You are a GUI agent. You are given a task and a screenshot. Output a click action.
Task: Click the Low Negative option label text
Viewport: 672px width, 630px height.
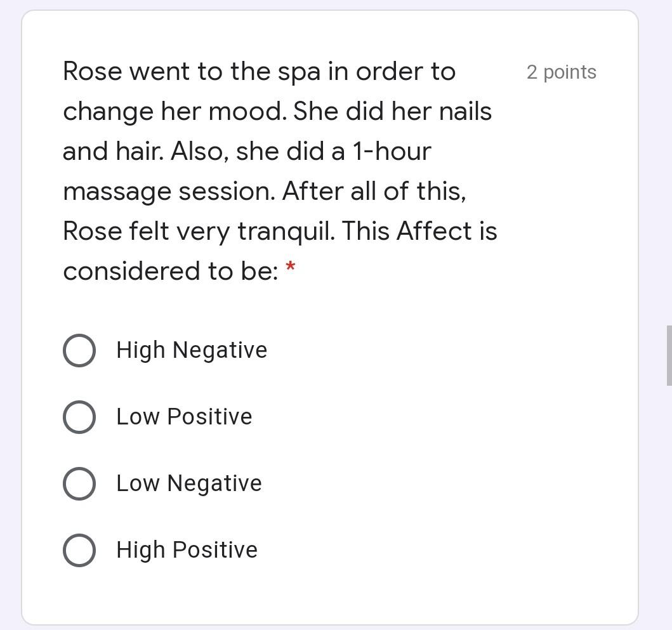pos(188,483)
